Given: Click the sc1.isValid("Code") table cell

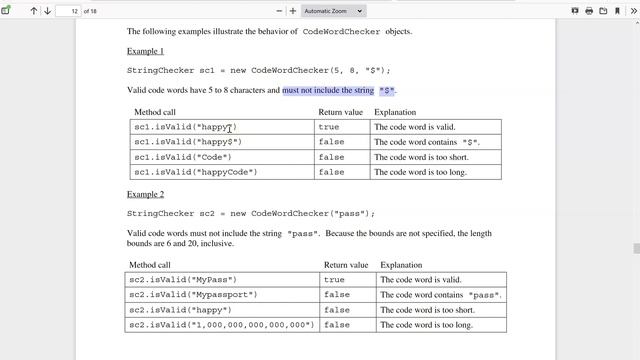Looking at the screenshot, I should coord(222,157).
